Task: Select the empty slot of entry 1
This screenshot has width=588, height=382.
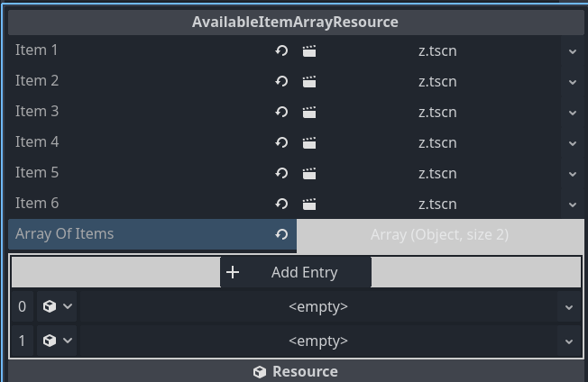Action: click(318, 341)
